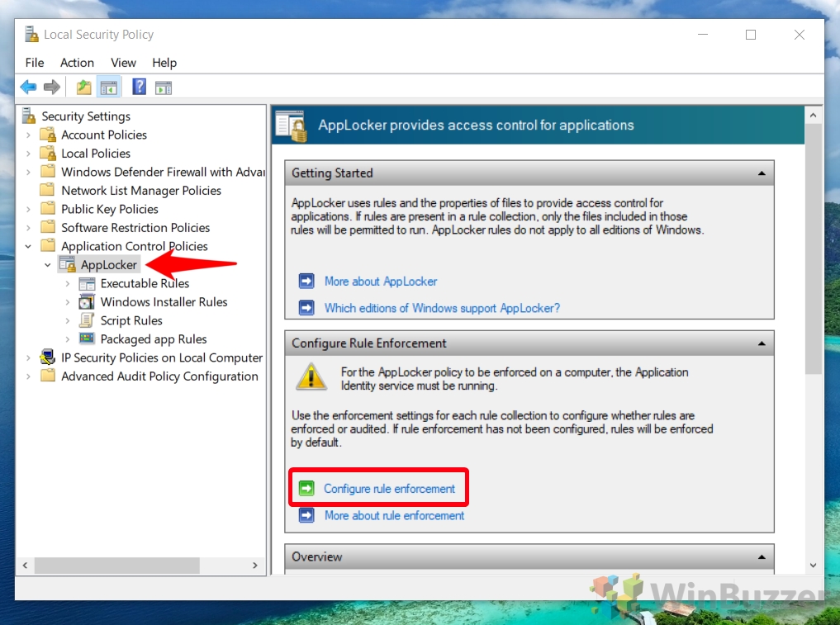
Task: Expand Advanced Audit Policy Configuration node
Action: [x=28, y=376]
